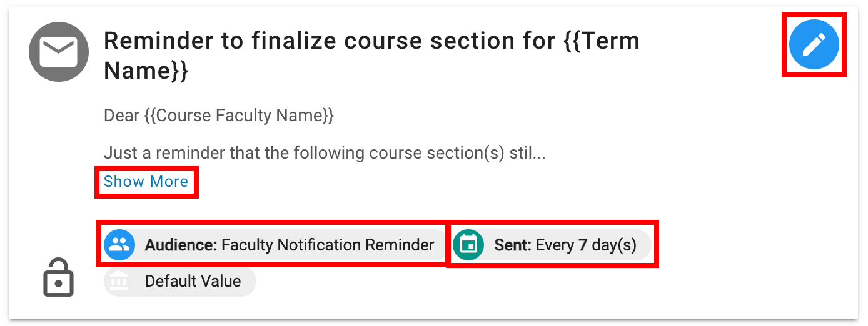Click the green calendar schedule icon

click(468, 245)
